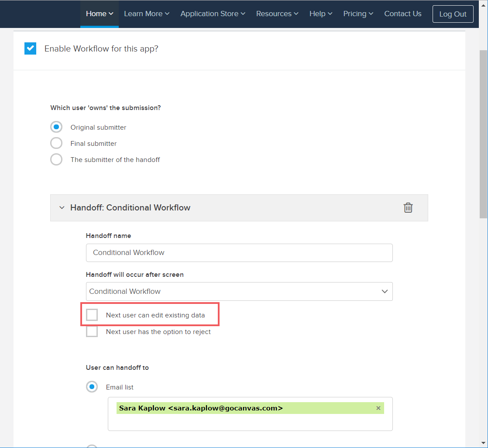This screenshot has height=448, width=488.
Task: Enable Next user can edit existing data
Action: [x=92, y=315]
